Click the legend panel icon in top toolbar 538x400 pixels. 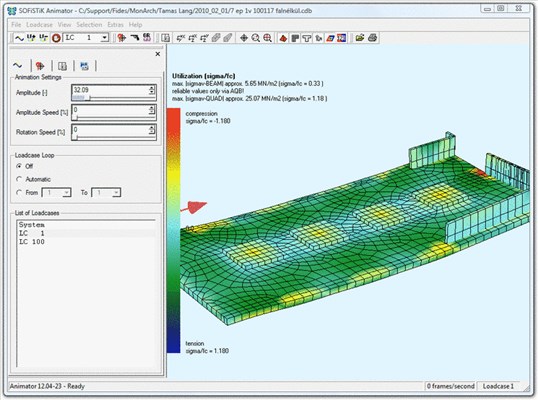pyautogui.click(x=166, y=38)
